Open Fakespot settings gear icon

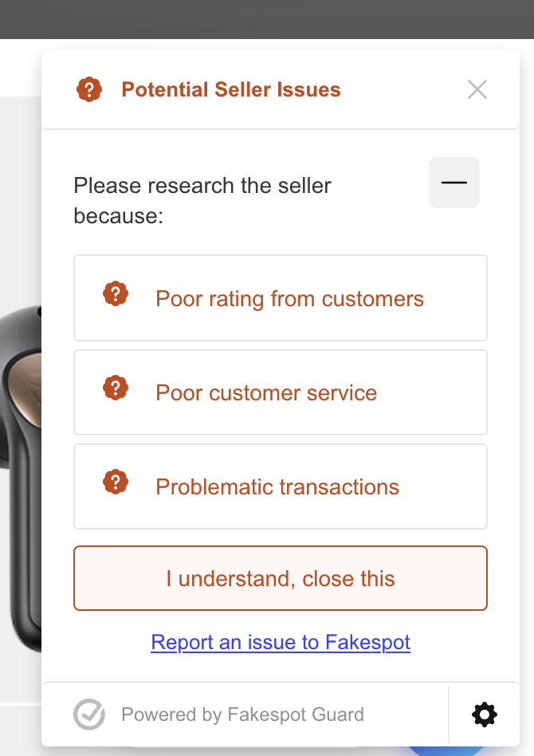tap(485, 715)
